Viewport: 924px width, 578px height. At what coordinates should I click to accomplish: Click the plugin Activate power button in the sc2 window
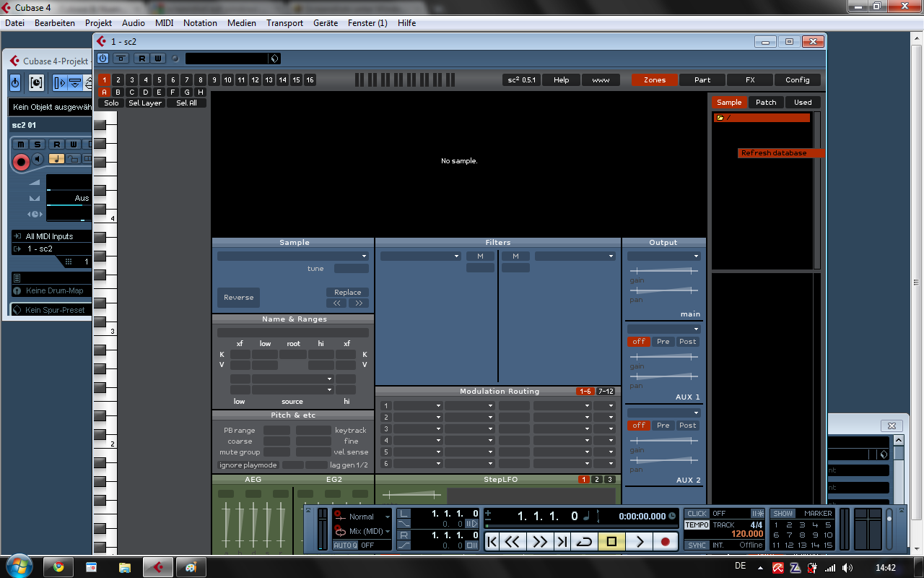tap(103, 59)
